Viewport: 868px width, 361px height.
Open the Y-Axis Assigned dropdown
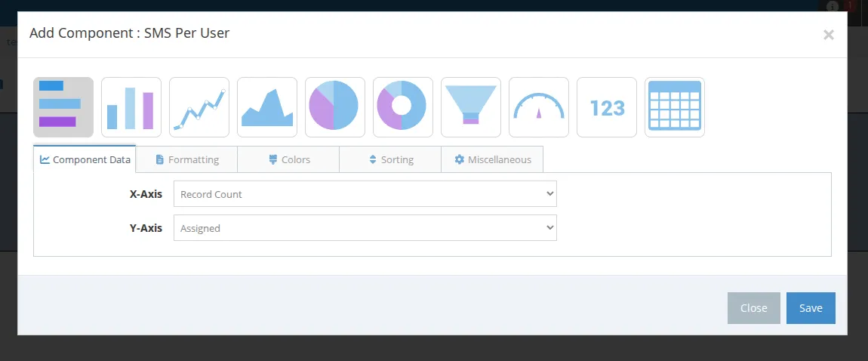(365, 228)
